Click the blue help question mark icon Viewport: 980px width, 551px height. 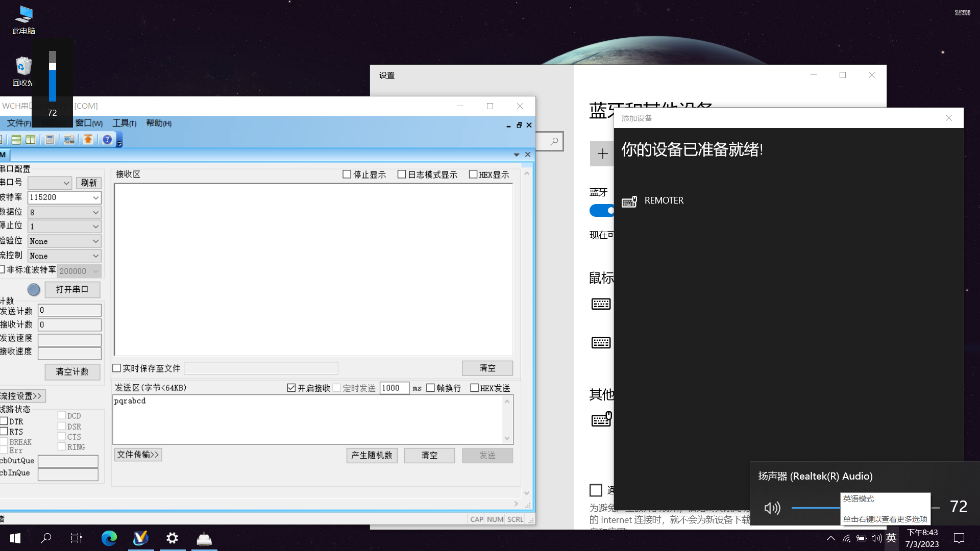click(107, 139)
